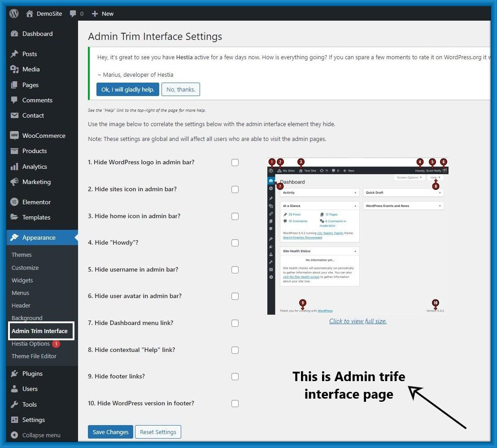Click the Analytics bar chart icon
This screenshot has height=448, width=497.
[14, 167]
